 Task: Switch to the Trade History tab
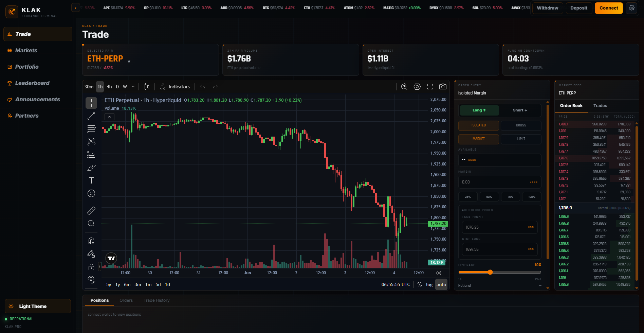point(157,300)
